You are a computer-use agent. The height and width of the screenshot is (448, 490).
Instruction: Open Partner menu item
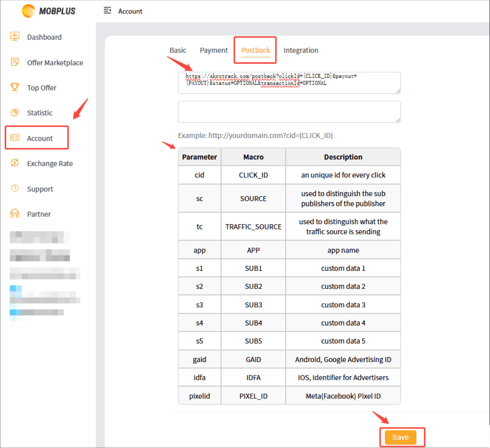pyautogui.click(x=39, y=214)
